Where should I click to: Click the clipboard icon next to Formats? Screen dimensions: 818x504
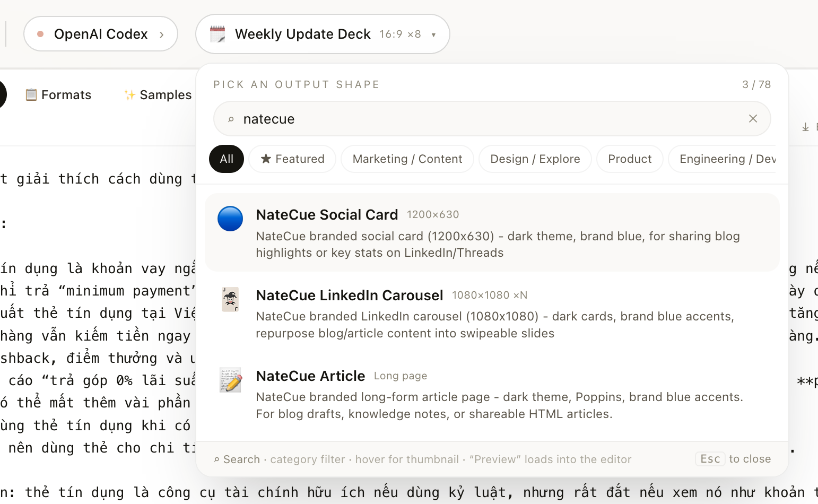(x=31, y=94)
